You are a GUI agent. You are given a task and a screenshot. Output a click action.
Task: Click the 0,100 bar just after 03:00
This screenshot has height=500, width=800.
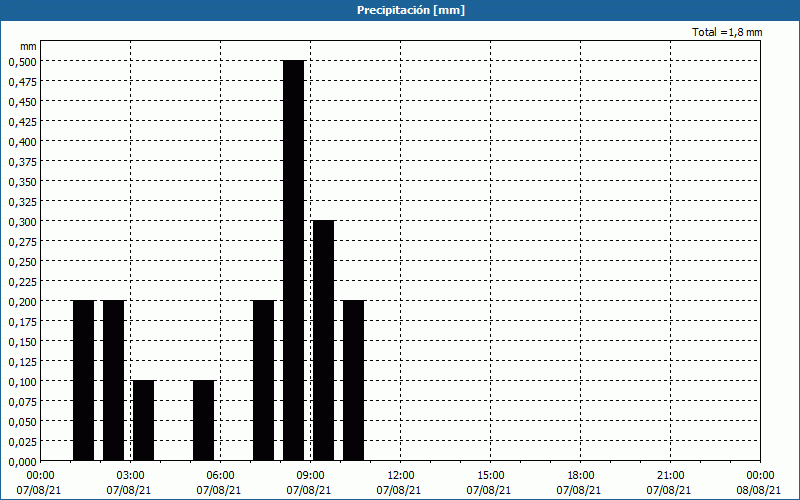(x=143, y=420)
